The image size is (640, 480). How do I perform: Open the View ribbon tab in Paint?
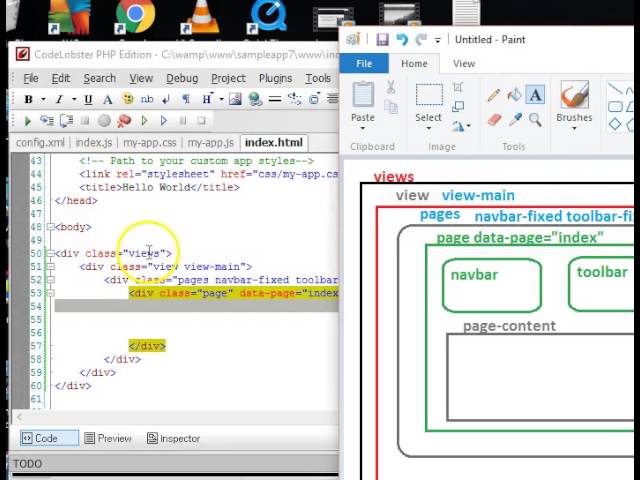pyautogui.click(x=464, y=64)
